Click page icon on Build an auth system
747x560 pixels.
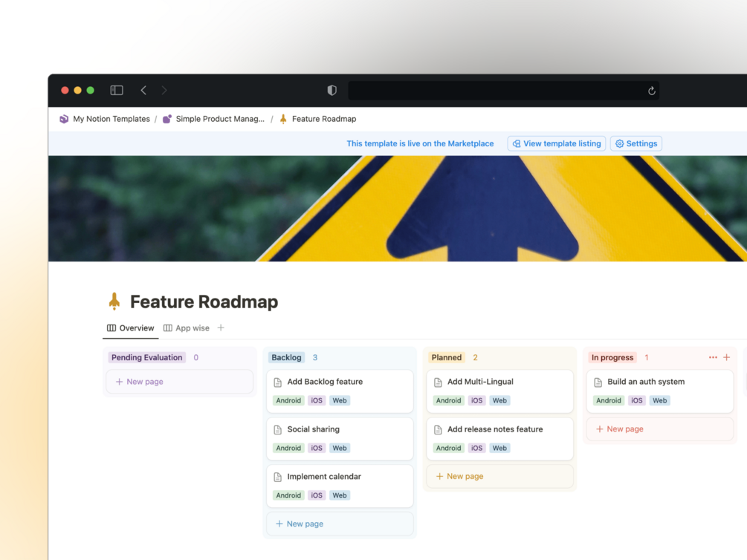click(598, 382)
